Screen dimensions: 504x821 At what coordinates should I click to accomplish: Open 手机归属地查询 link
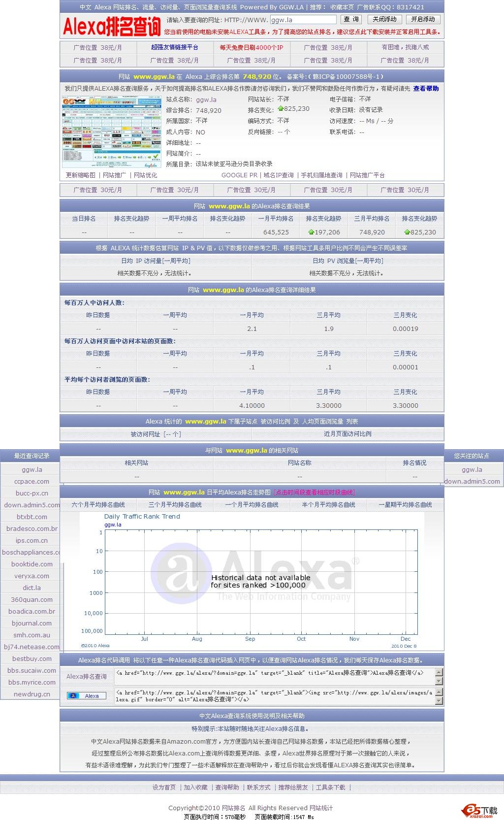(x=321, y=175)
